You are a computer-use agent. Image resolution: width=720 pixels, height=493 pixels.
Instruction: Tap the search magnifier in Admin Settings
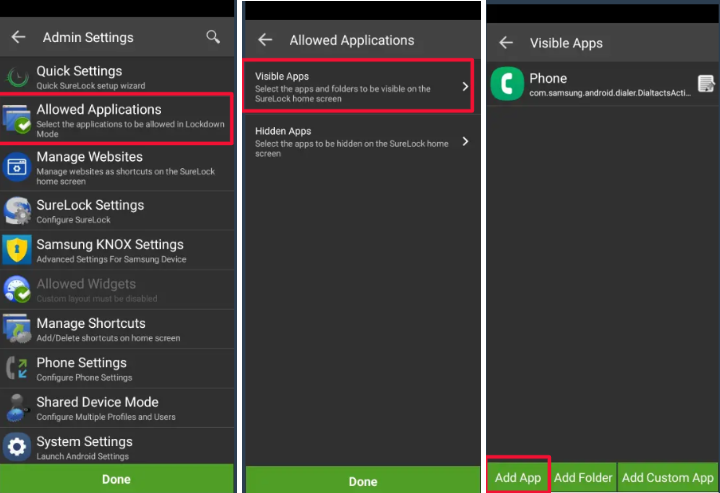(x=212, y=37)
